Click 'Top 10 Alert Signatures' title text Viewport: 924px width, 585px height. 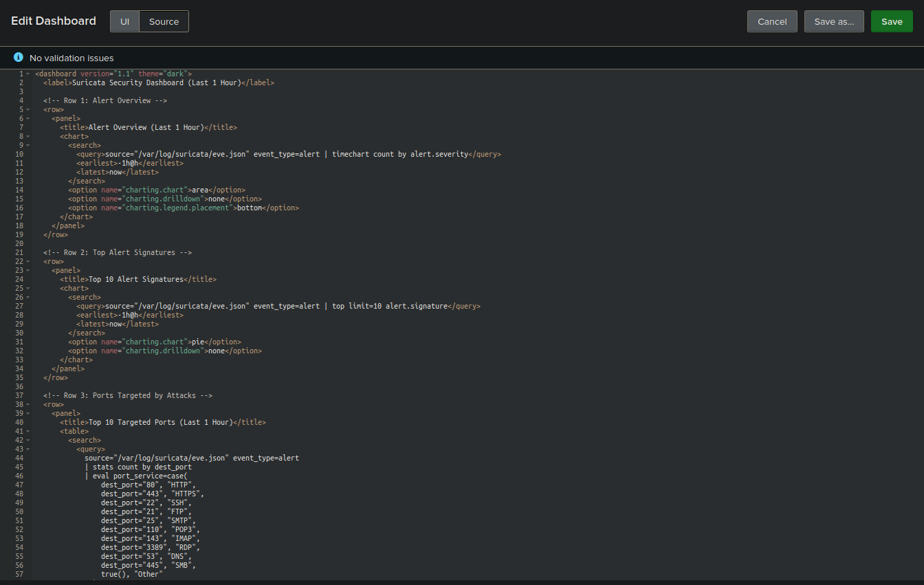(136, 279)
